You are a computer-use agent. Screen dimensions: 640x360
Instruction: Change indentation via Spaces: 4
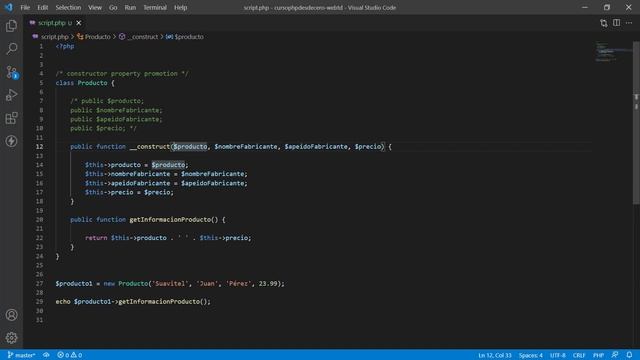(x=531, y=355)
